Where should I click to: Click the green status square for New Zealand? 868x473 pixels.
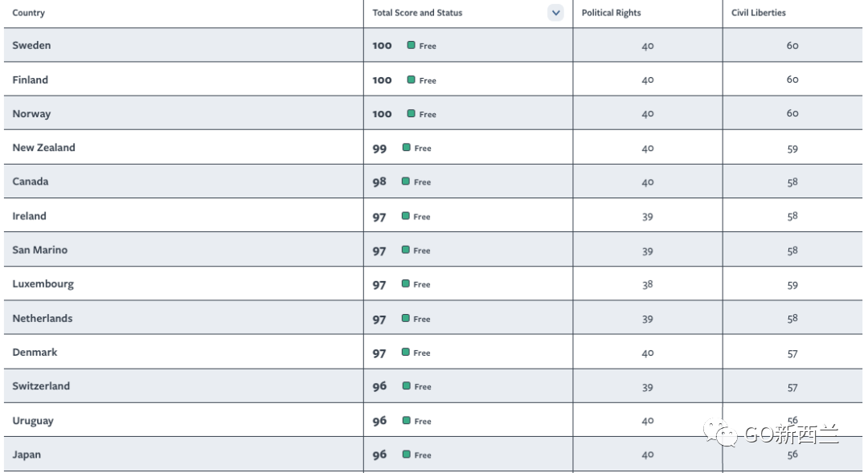(x=407, y=148)
